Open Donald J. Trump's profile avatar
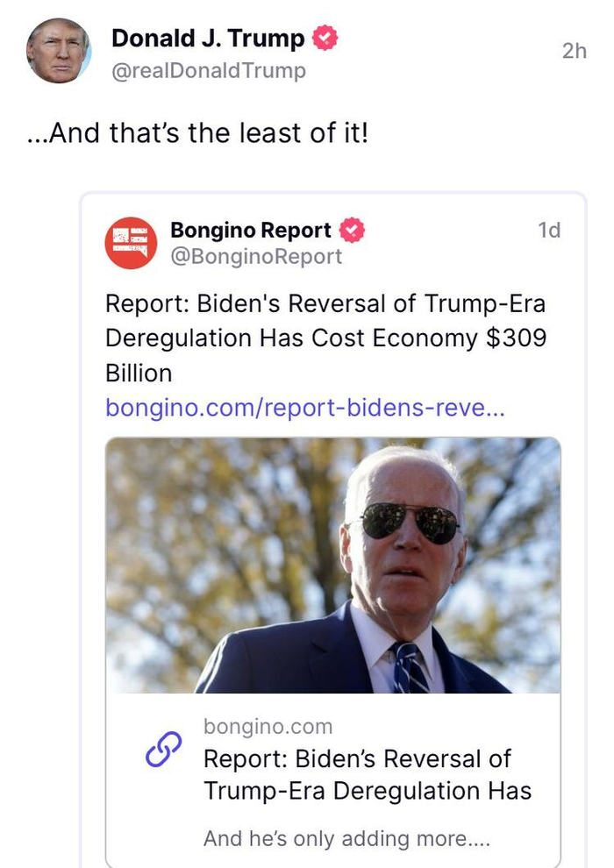This screenshot has height=868, width=614. point(59,51)
